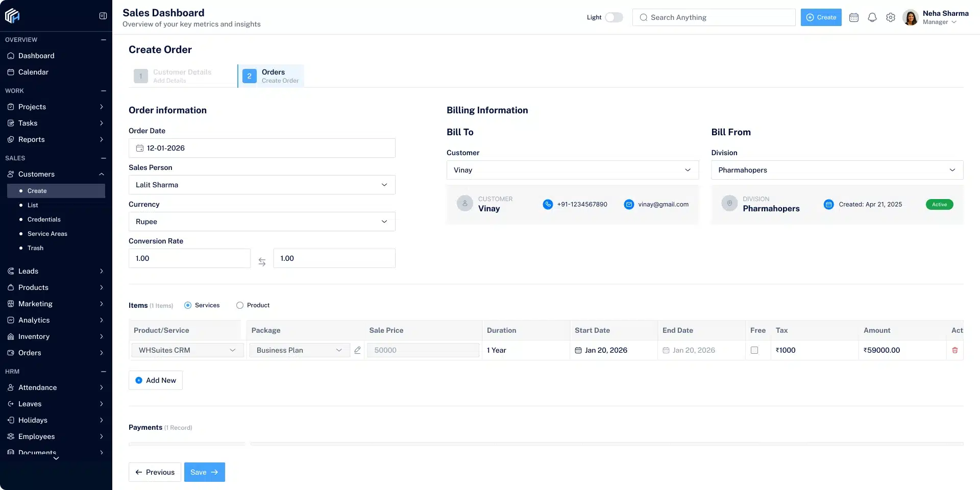
Task: Open the Sales Person dropdown
Action: click(x=262, y=185)
